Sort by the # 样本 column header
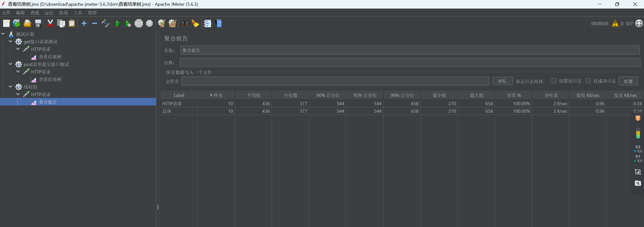This screenshot has width=644, height=227. click(x=216, y=95)
